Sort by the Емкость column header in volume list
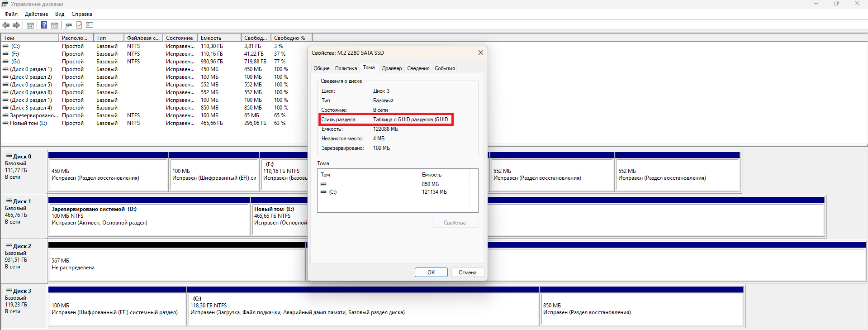This screenshot has width=868, height=330. pos(211,38)
